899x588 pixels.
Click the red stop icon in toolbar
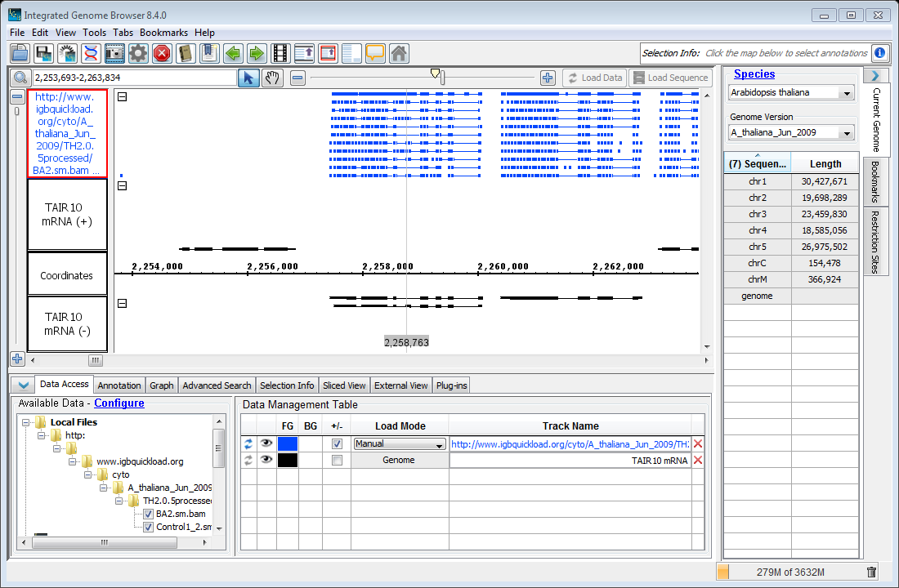[x=162, y=54]
